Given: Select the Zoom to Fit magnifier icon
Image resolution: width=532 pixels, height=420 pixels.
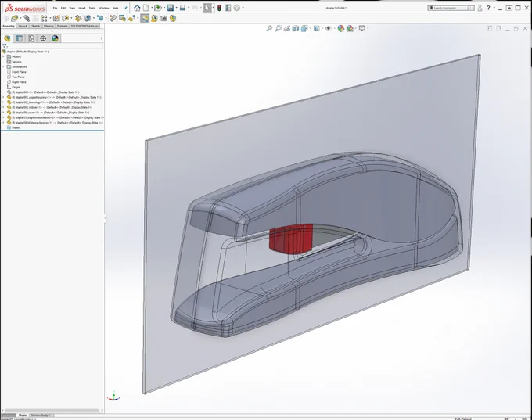Looking at the screenshot, I should [269, 28].
